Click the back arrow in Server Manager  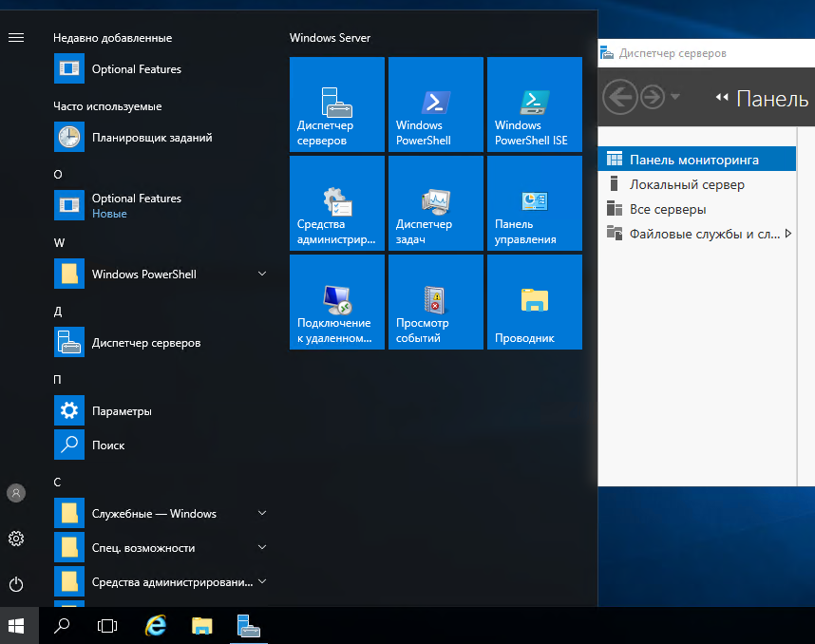click(619, 97)
